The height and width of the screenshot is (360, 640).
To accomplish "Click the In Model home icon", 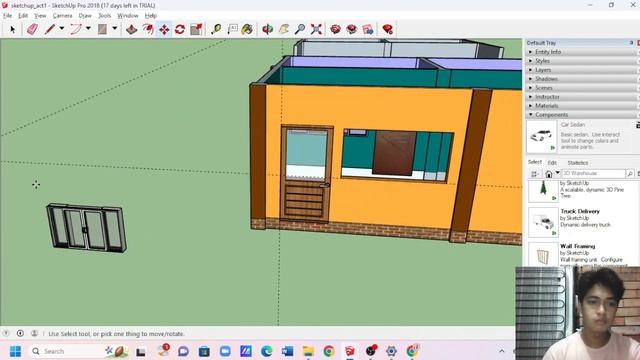I will click(x=549, y=174).
